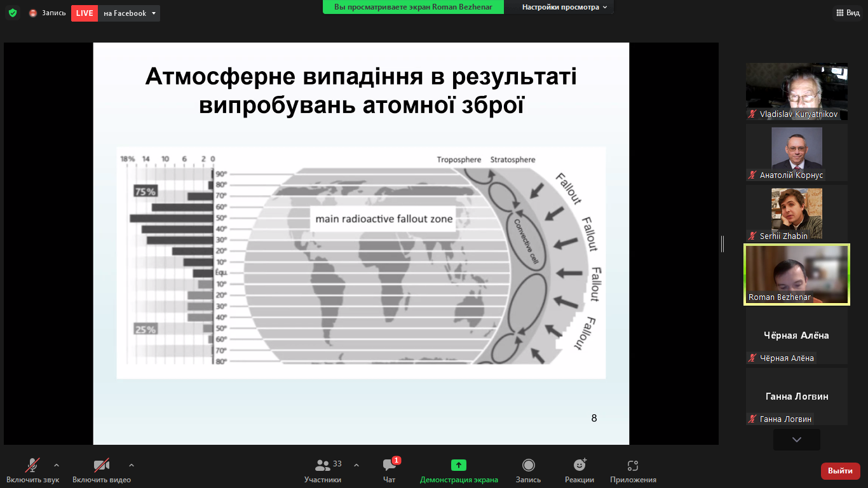Click the Запись recording status label
This screenshot has height=488, width=868.
(54, 13)
